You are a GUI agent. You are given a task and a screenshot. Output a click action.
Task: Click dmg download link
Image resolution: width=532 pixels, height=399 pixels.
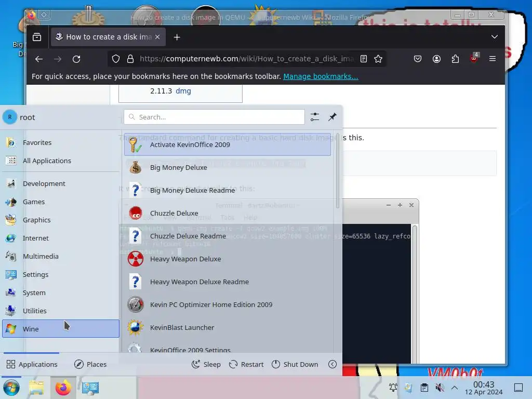click(x=183, y=91)
